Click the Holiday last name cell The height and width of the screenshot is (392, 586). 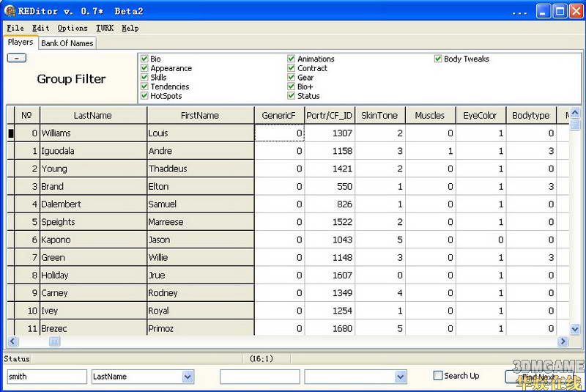pos(94,275)
